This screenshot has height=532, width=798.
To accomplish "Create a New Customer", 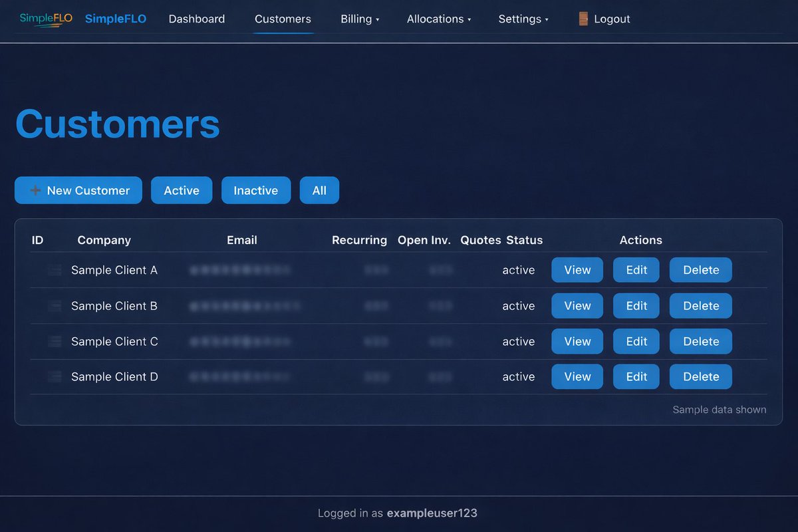I will point(78,190).
